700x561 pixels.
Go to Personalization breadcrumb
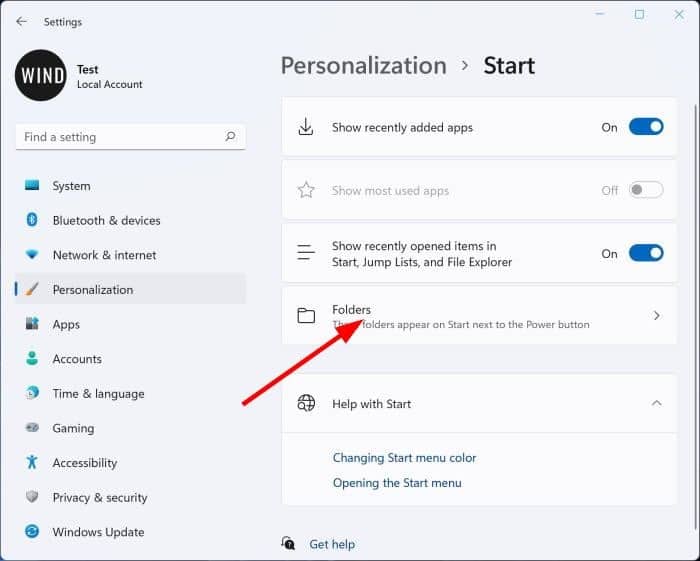[x=363, y=66]
